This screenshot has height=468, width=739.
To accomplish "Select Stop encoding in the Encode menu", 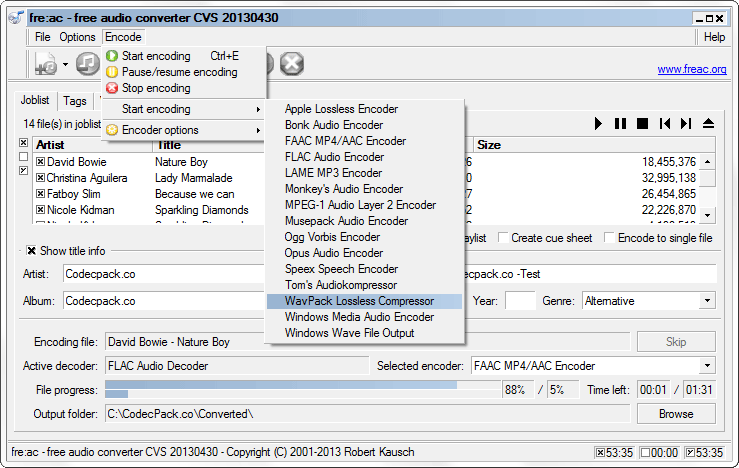I will [x=155, y=88].
